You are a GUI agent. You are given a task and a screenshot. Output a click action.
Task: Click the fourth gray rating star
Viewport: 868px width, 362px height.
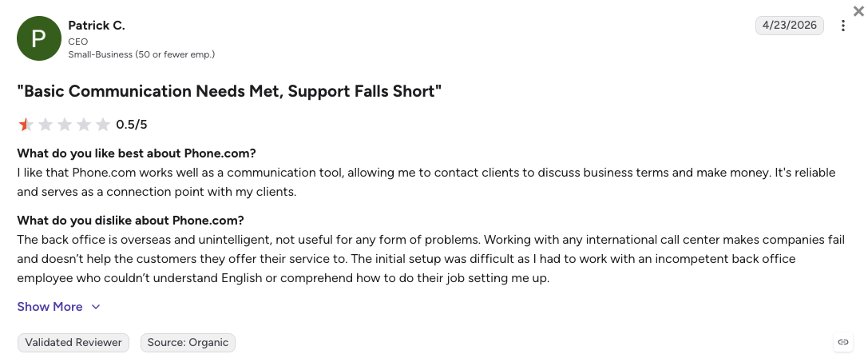[84, 124]
